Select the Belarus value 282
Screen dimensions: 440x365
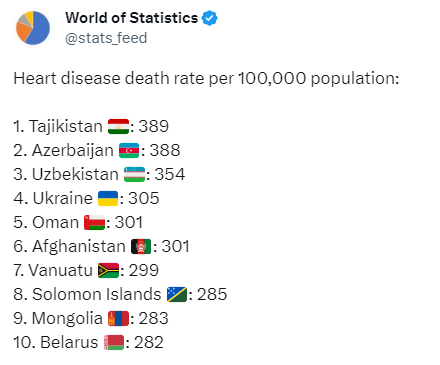(x=149, y=342)
